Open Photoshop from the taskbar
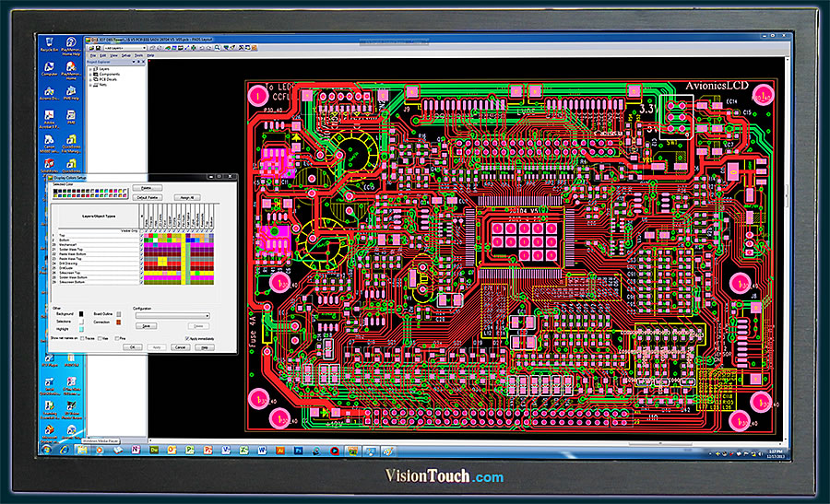 (x=300, y=449)
